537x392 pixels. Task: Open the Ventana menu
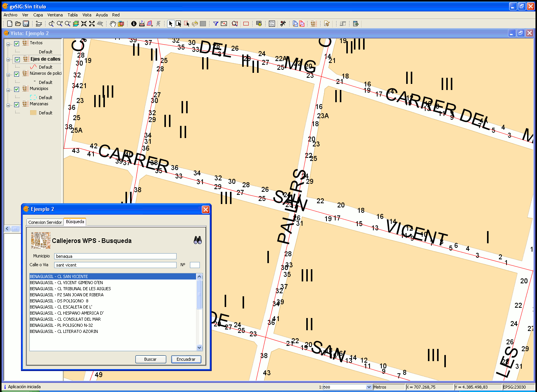point(55,15)
